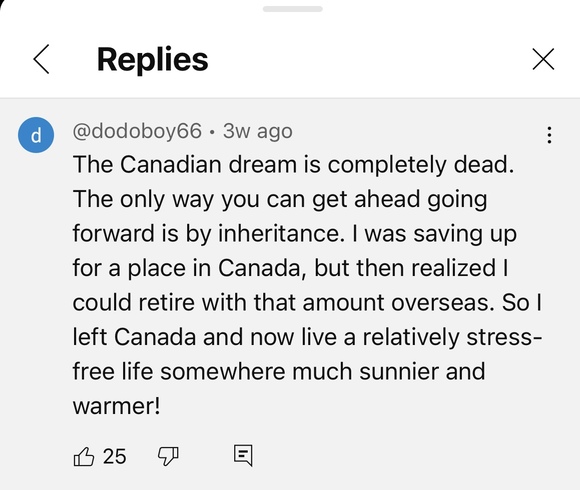Tap the comment line "could retire with that amount overseas"
The image size is (580, 490).
[x=307, y=303]
